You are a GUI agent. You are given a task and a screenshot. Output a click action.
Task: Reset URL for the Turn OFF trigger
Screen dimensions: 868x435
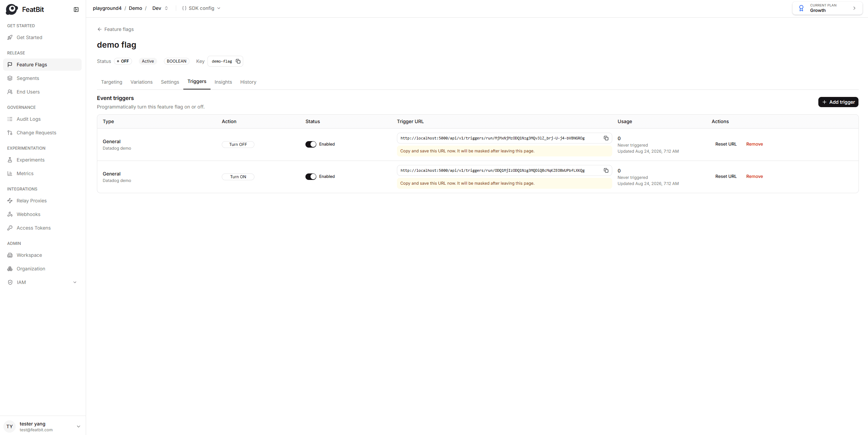click(726, 144)
